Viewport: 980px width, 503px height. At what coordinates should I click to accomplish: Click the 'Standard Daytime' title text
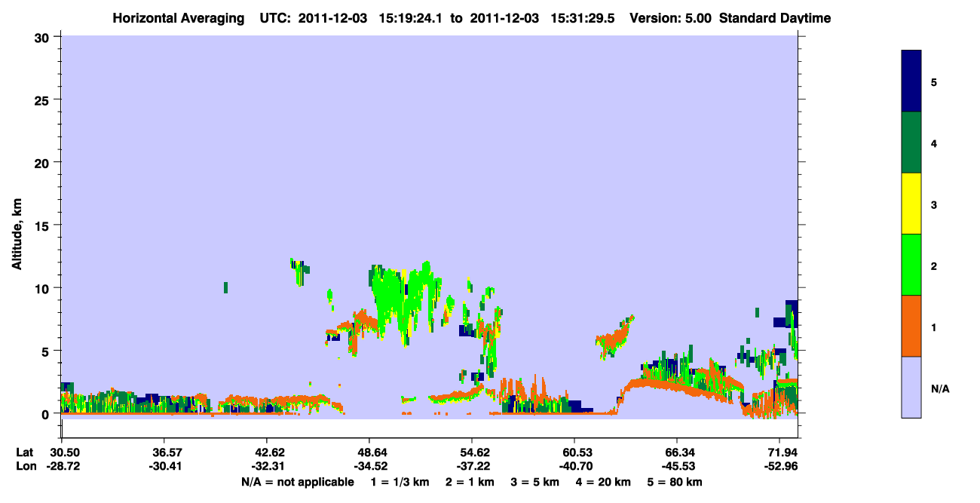pos(775,18)
